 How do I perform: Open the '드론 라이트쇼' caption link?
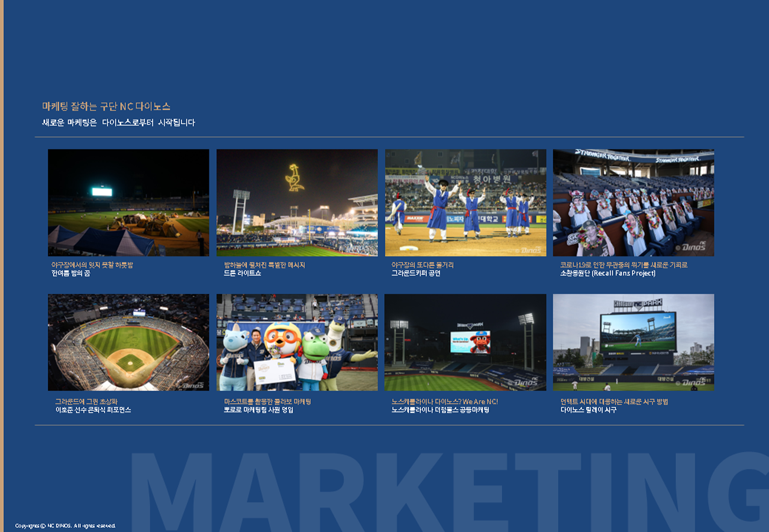[243, 274]
